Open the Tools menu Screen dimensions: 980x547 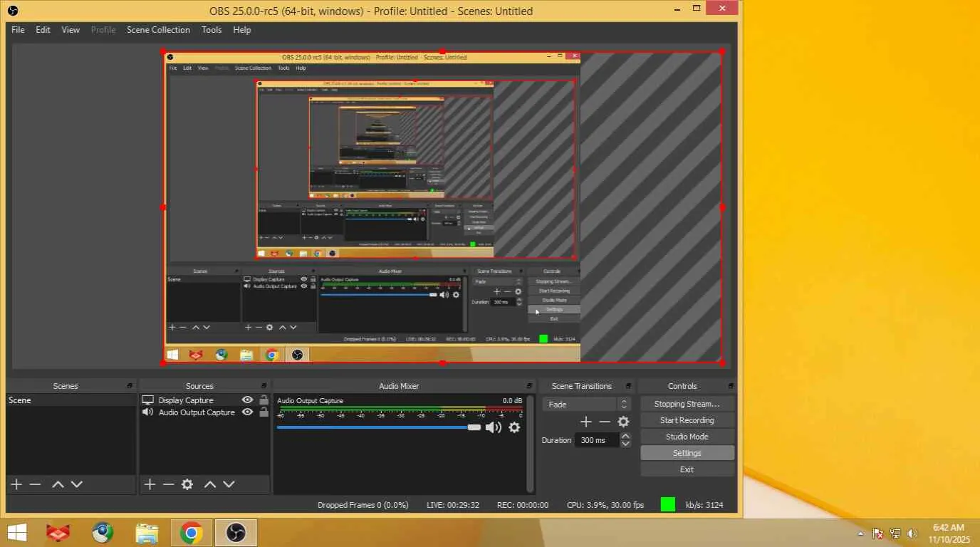212,30
